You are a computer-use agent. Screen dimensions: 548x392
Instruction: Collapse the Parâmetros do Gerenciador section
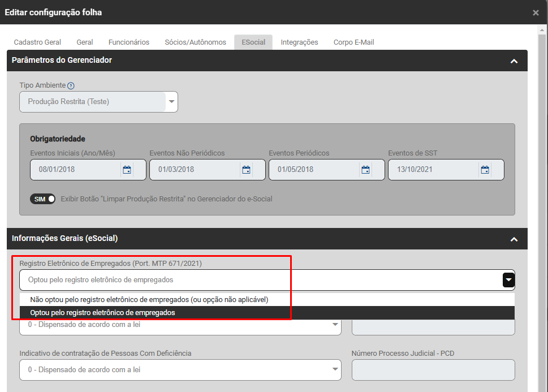click(x=514, y=61)
